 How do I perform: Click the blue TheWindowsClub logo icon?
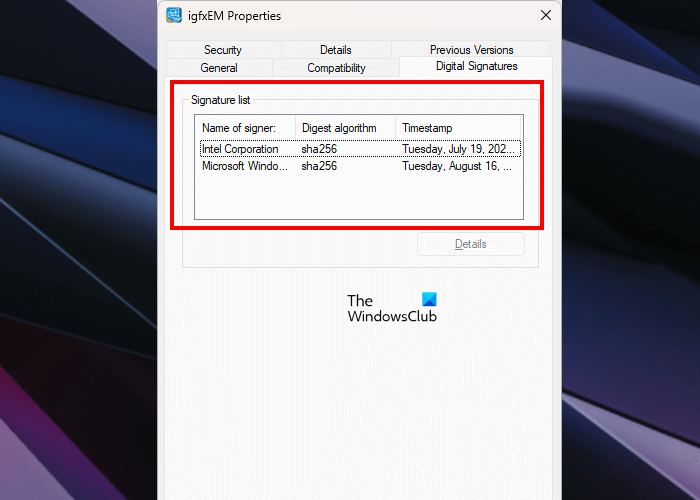pyautogui.click(x=429, y=299)
